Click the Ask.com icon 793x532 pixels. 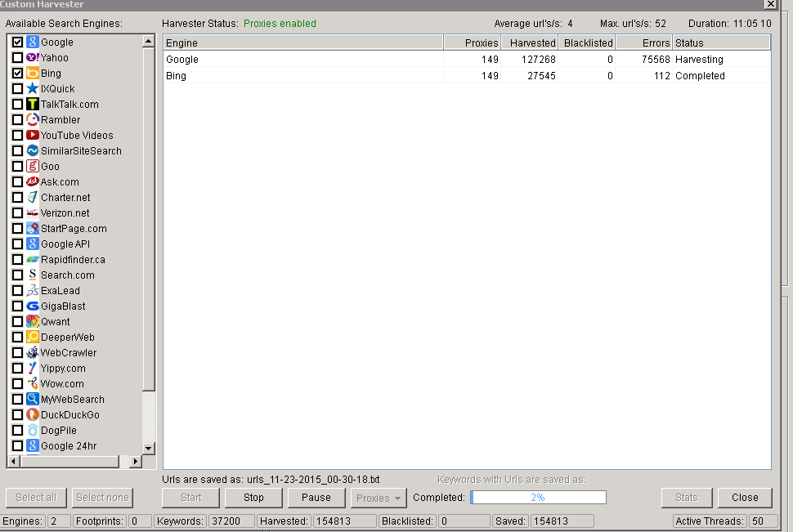coord(33,181)
